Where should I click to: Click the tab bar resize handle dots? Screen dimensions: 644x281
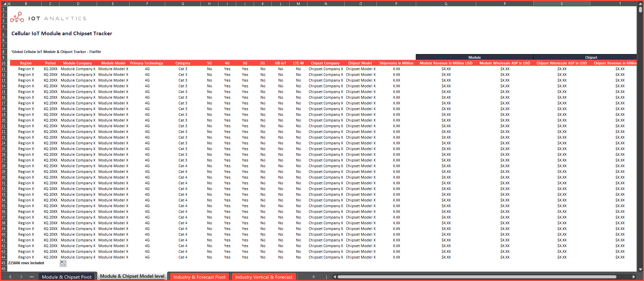point(326,277)
